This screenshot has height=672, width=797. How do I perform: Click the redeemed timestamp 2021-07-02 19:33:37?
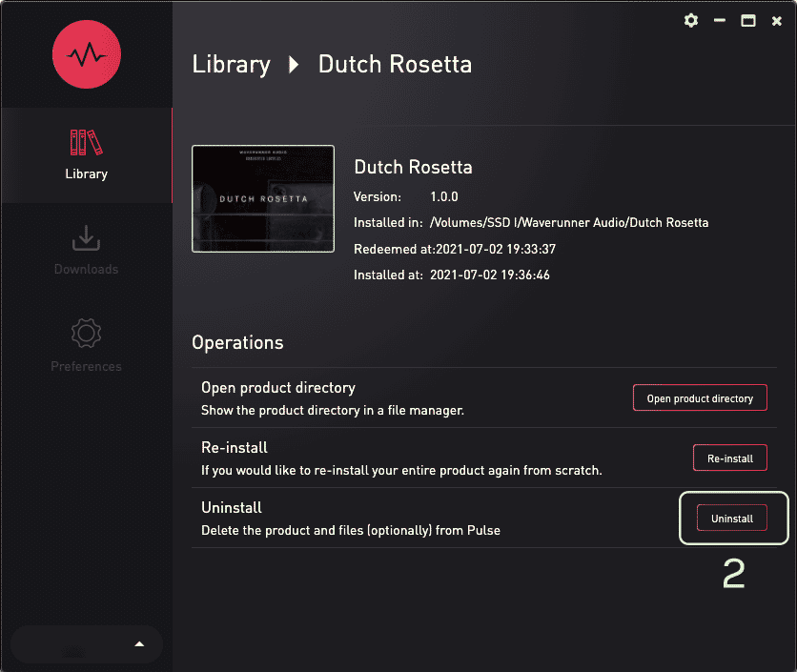[496, 249]
